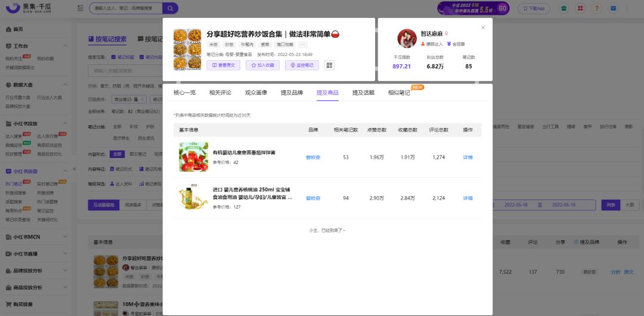Switch to the 相似笔记 tab

[399, 93]
